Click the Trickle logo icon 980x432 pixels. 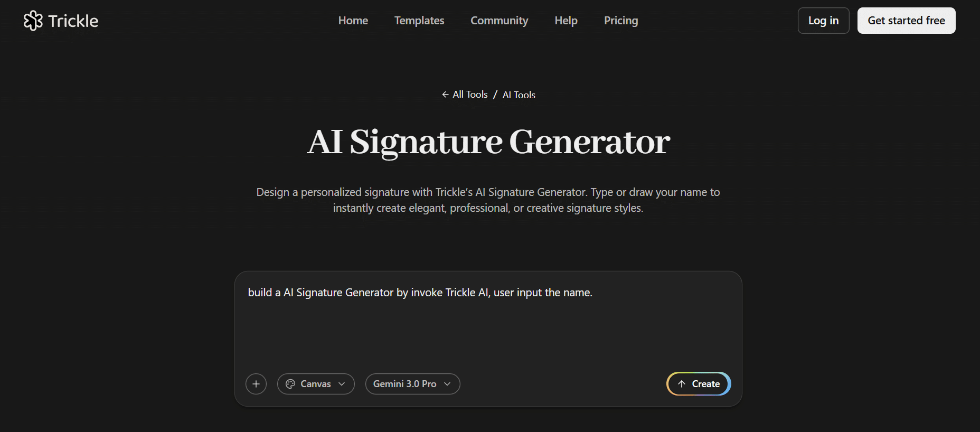point(33,21)
